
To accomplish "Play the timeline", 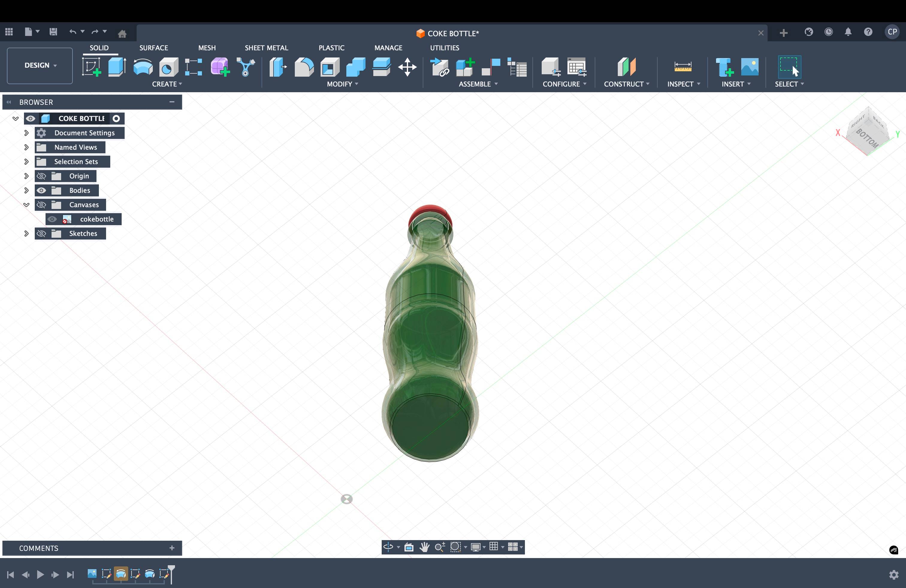I will click(x=40, y=575).
